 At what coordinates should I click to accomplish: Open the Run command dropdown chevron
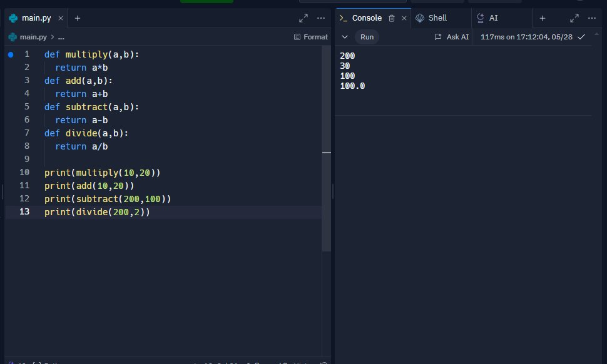pos(344,37)
